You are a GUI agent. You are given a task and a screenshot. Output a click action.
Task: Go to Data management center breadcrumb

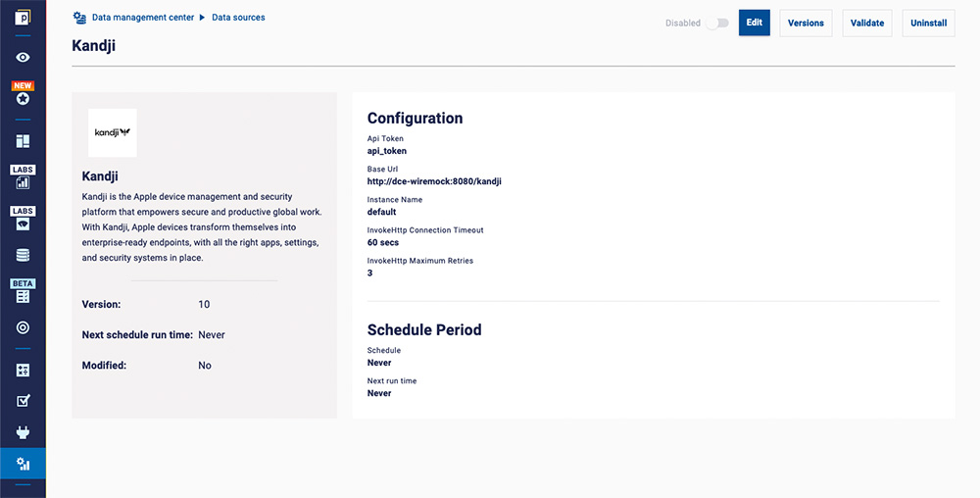[142, 18]
